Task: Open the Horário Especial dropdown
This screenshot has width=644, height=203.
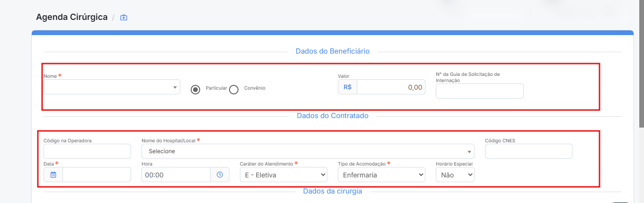Action: click(455, 175)
